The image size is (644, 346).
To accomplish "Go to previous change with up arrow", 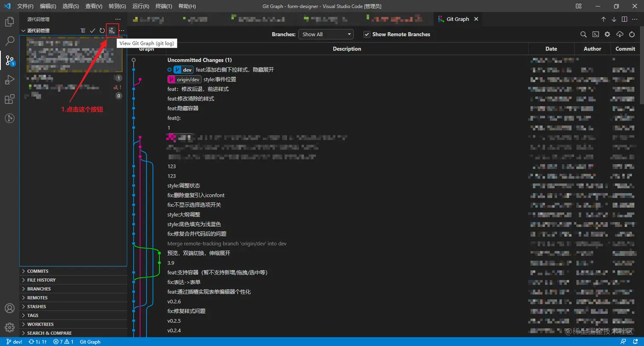I will [x=604, y=19].
